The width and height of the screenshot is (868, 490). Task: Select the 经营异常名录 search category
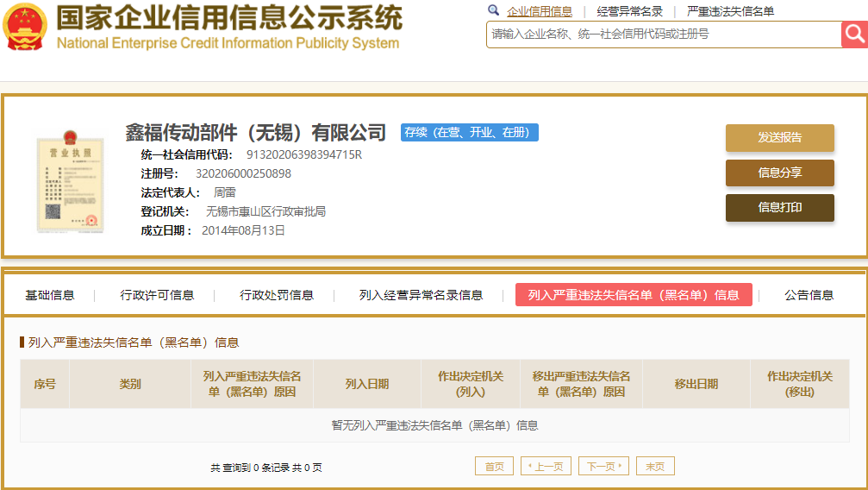[630, 11]
